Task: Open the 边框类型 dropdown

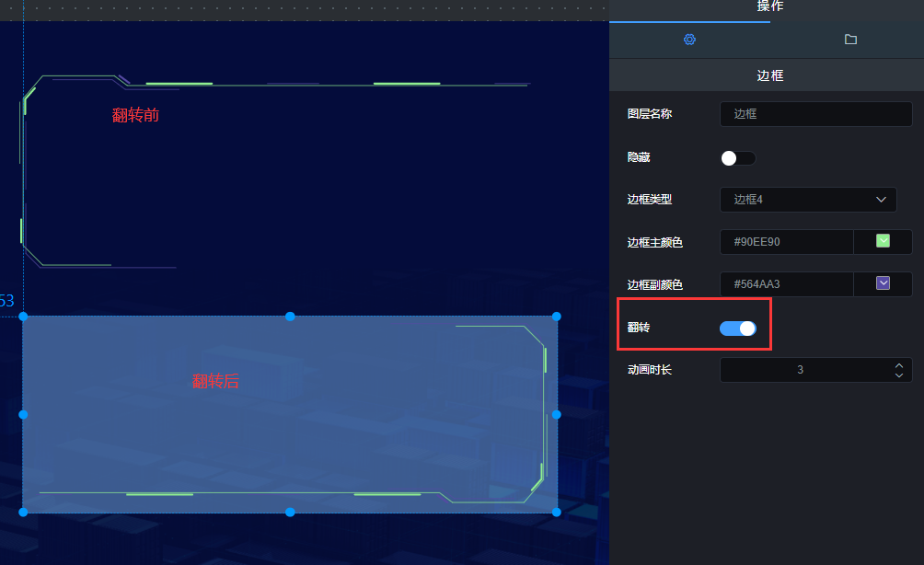Action: coord(808,199)
